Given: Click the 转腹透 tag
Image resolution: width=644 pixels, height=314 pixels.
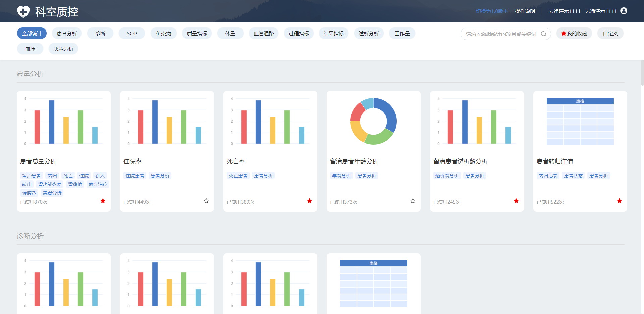Looking at the screenshot, I should [x=29, y=193].
